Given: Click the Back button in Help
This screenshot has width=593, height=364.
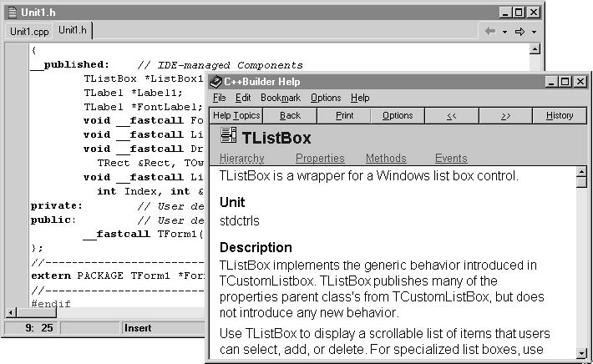Looking at the screenshot, I should pos(290,116).
